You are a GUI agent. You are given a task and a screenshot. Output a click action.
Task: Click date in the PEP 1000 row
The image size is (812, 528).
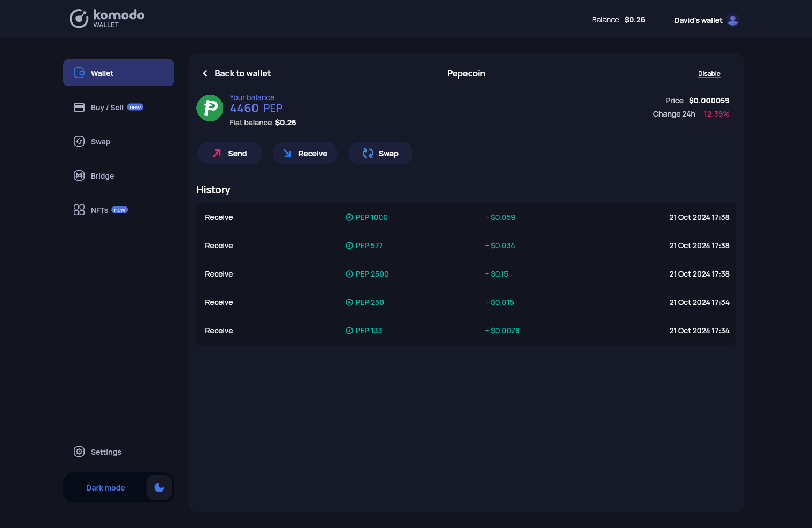pyautogui.click(x=699, y=217)
